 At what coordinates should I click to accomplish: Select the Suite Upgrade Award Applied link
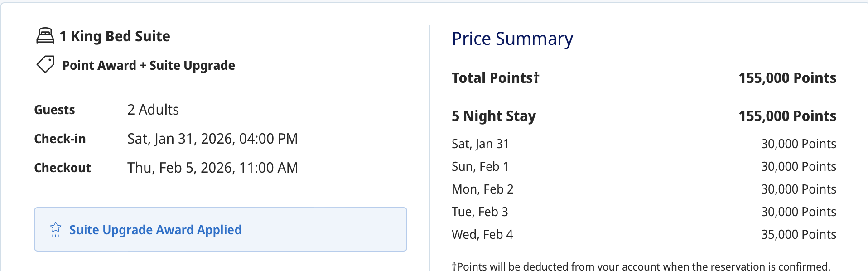pyautogui.click(x=155, y=230)
